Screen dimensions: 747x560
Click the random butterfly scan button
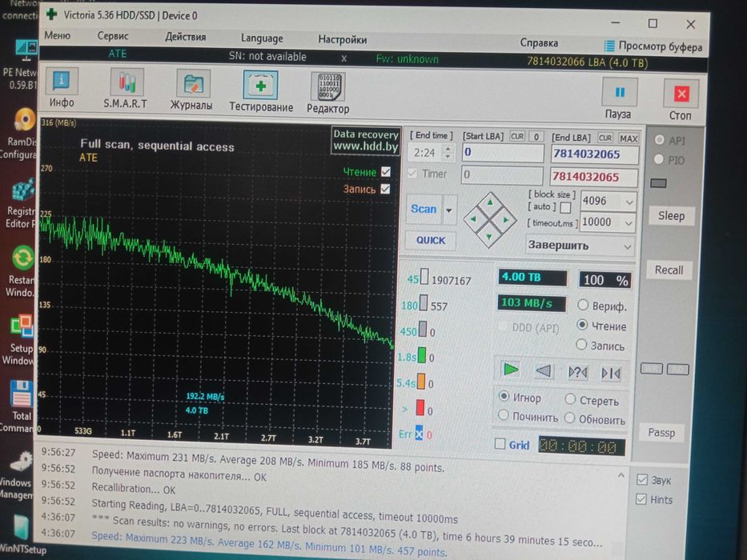pos(577,372)
